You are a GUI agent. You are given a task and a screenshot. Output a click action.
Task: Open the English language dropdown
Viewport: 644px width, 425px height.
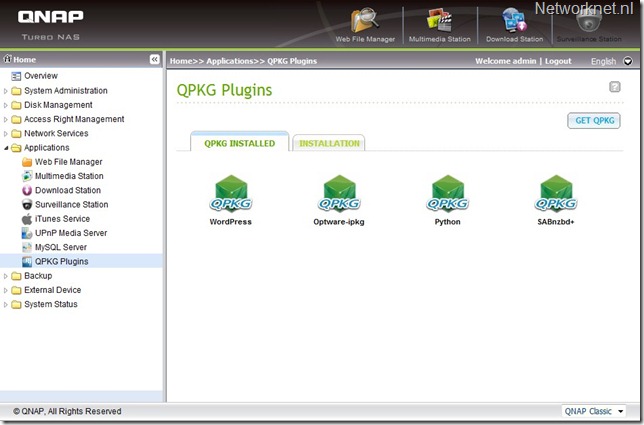click(628, 61)
